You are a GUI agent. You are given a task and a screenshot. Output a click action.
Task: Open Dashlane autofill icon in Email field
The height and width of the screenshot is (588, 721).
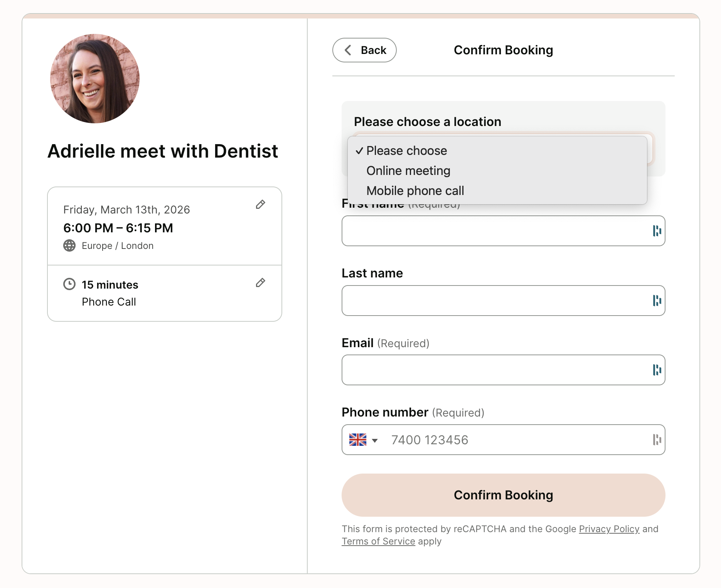657,370
